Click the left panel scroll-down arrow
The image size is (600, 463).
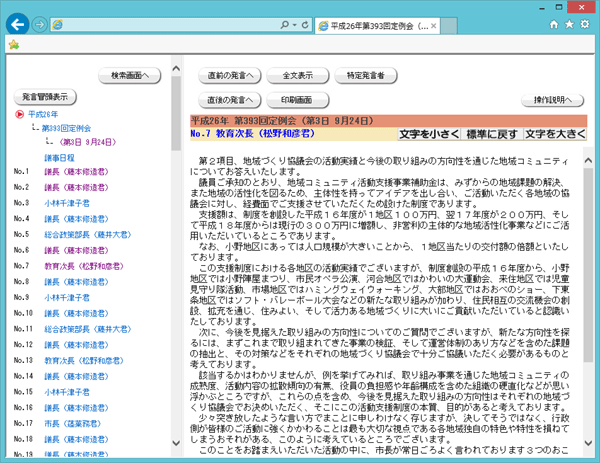click(x=176, y=443)
